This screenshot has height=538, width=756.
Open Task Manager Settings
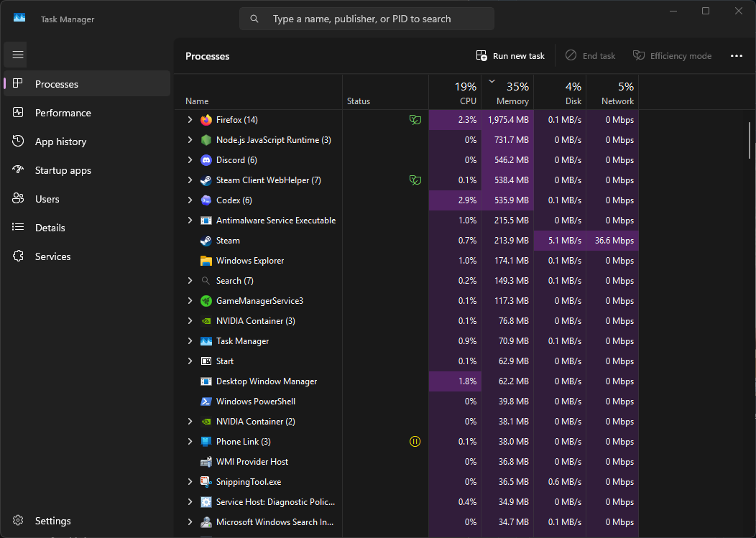87,521
